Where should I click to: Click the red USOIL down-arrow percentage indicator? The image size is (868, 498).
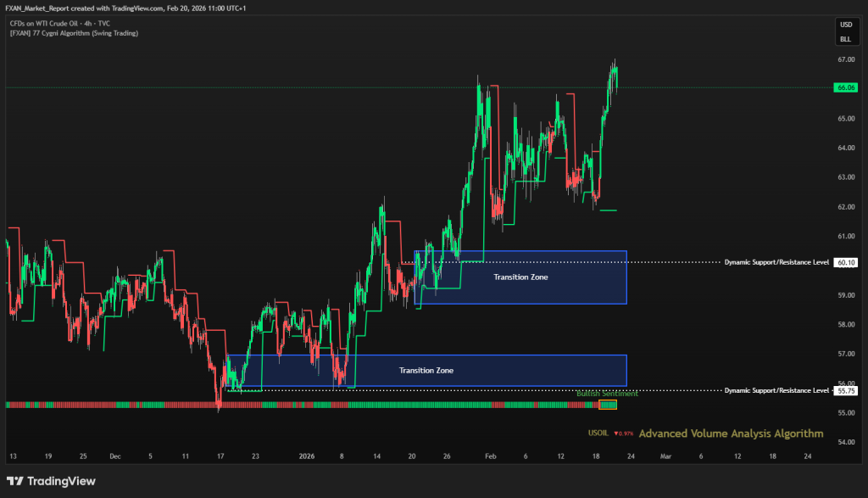click(623, 434)
